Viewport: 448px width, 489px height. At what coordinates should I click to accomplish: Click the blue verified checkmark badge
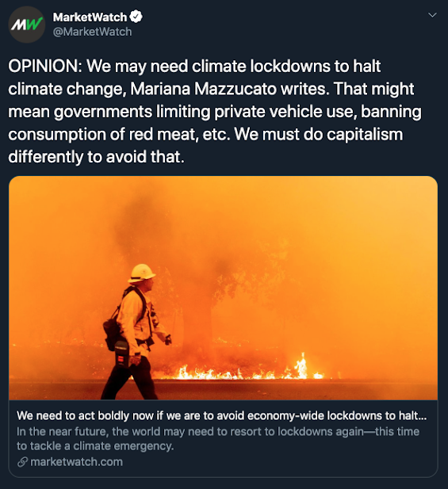pyautogui.click(x=136, y=17)
